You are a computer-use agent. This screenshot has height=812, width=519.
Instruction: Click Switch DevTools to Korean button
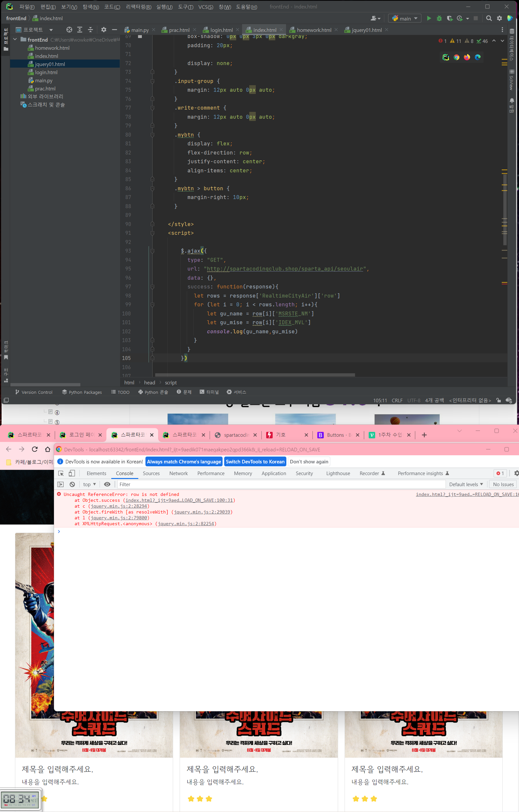coord(255,461)
